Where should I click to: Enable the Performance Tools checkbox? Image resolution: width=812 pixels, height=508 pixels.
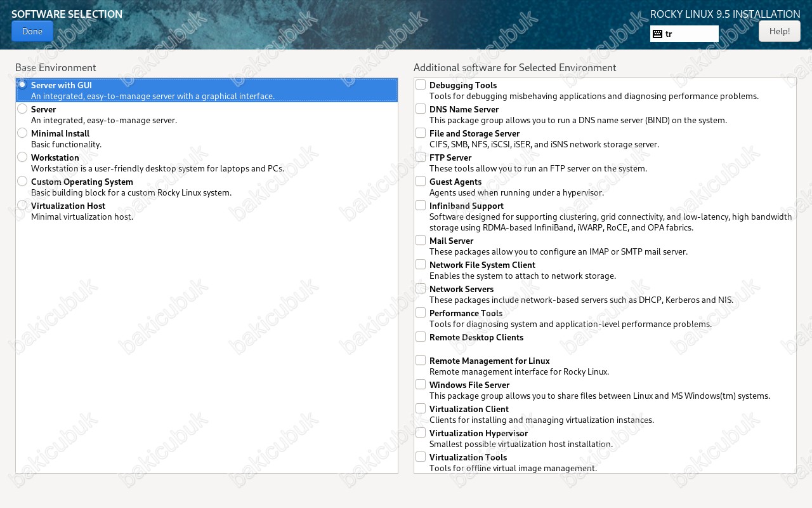click(x=421, y=312)
